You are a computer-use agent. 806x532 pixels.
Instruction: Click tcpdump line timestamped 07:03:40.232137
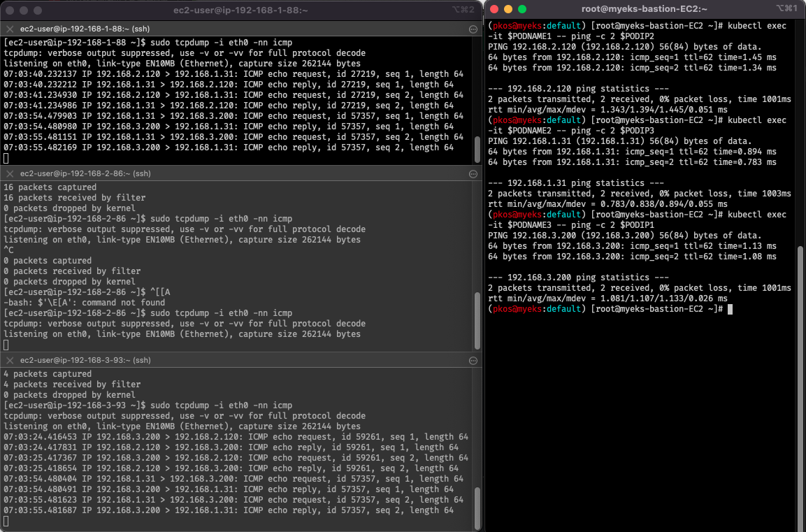(233, 74)
